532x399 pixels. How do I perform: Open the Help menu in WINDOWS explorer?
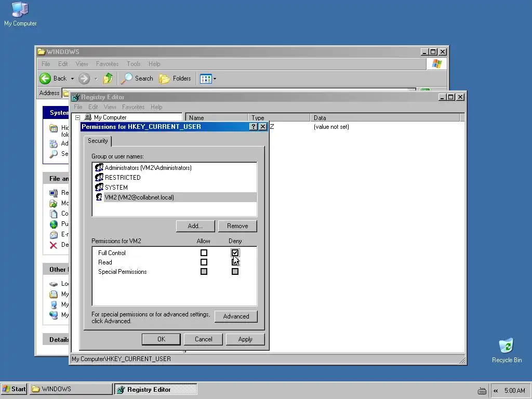coord(154,64)
